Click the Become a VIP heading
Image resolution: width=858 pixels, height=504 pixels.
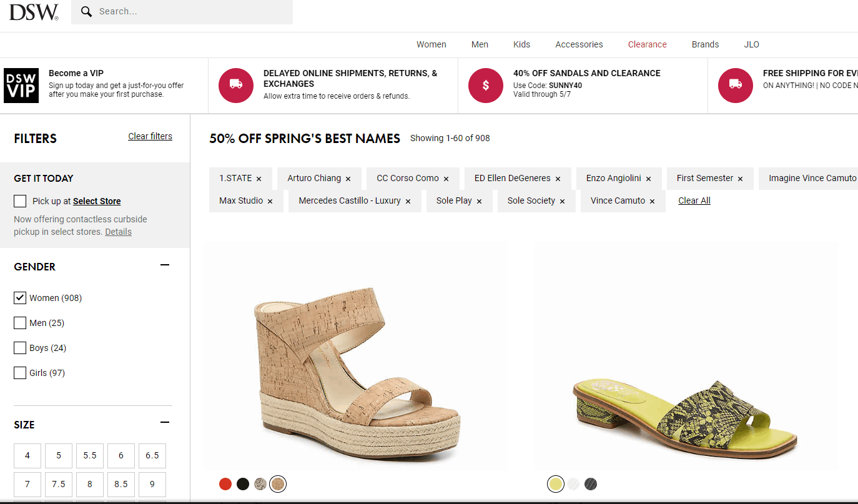tap(76, 73)
